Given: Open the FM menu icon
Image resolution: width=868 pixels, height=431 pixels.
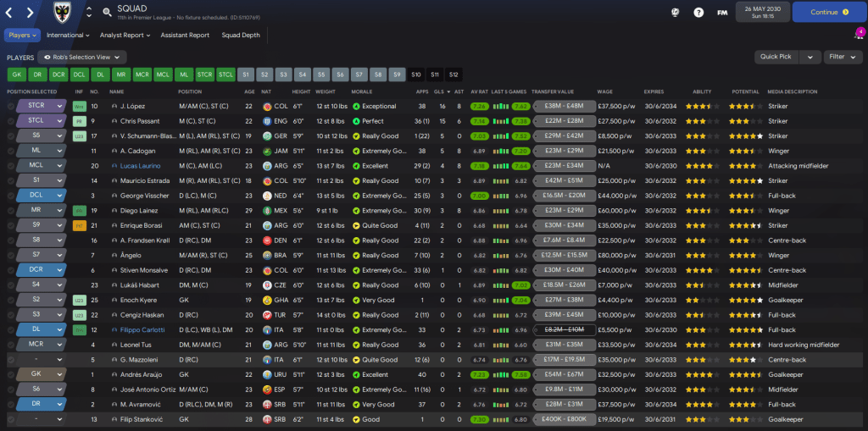Looking at the screenshot, I should coord(722,13).
